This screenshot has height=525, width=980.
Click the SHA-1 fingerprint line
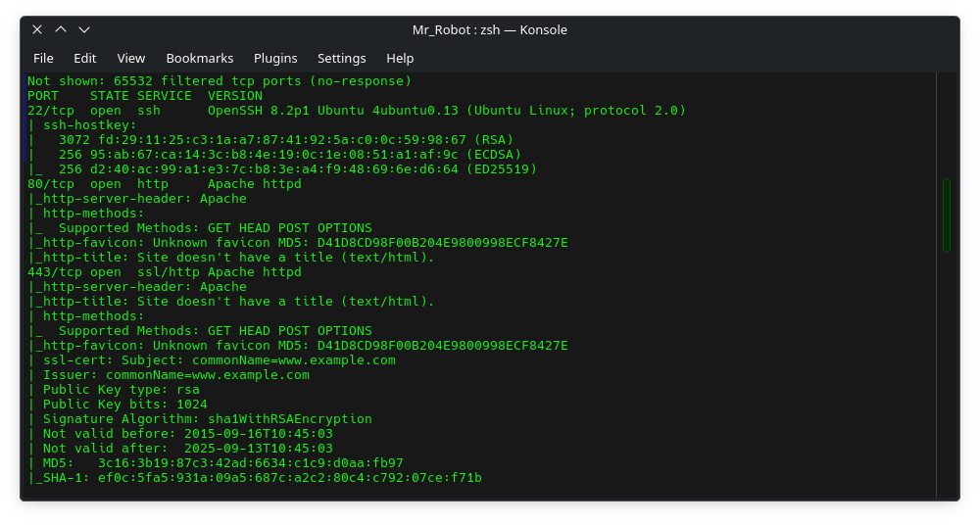(255, 478)
